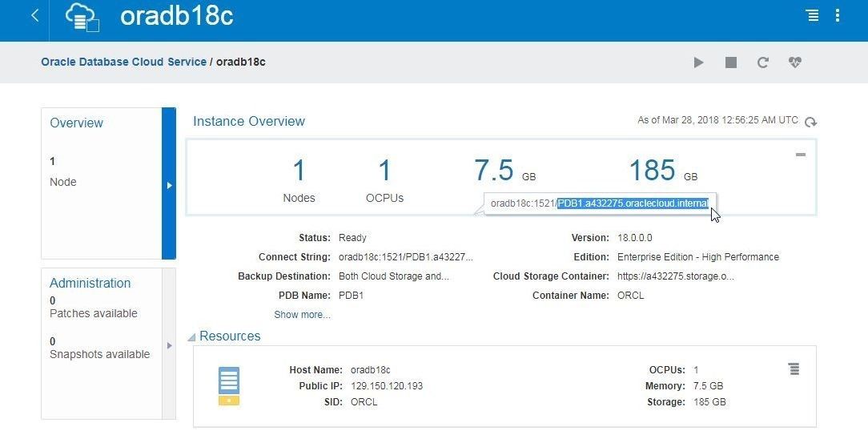The height and width of the screenshot is (439, 868).
Task: Click the truncated Connect String value
Action: point(406,257)
